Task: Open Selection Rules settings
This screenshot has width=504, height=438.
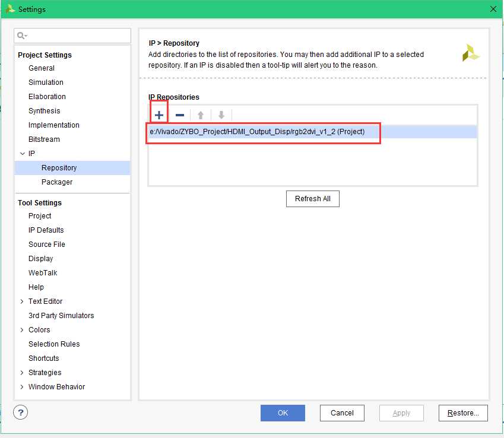Action: (54, 344)
